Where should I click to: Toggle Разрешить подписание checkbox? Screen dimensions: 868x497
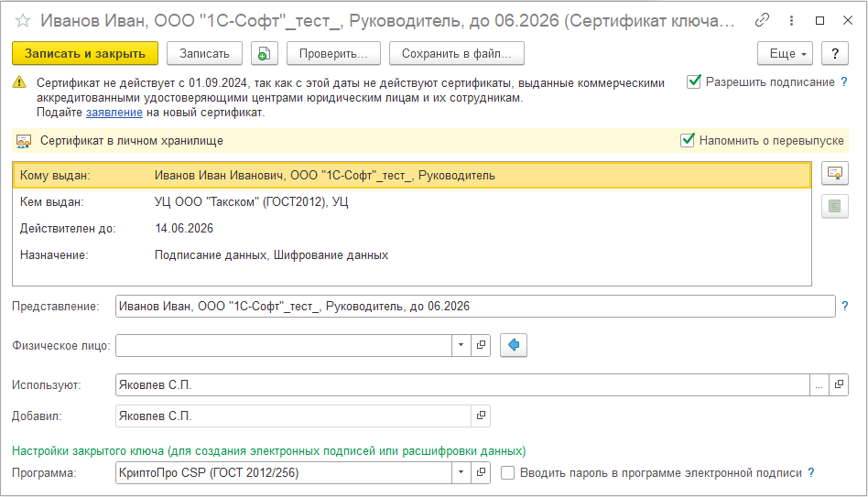pyautogui.click(x=695, y=81)
